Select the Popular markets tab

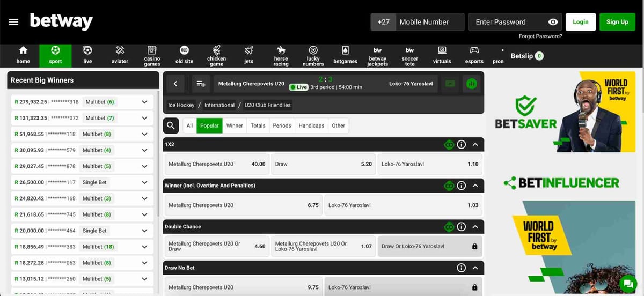[x=209, y=125]
